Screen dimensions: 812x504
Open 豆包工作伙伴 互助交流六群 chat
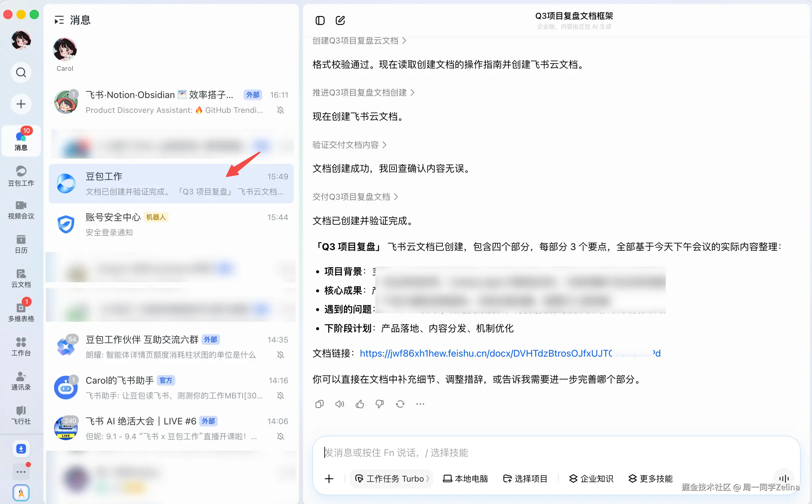[171, 347]
